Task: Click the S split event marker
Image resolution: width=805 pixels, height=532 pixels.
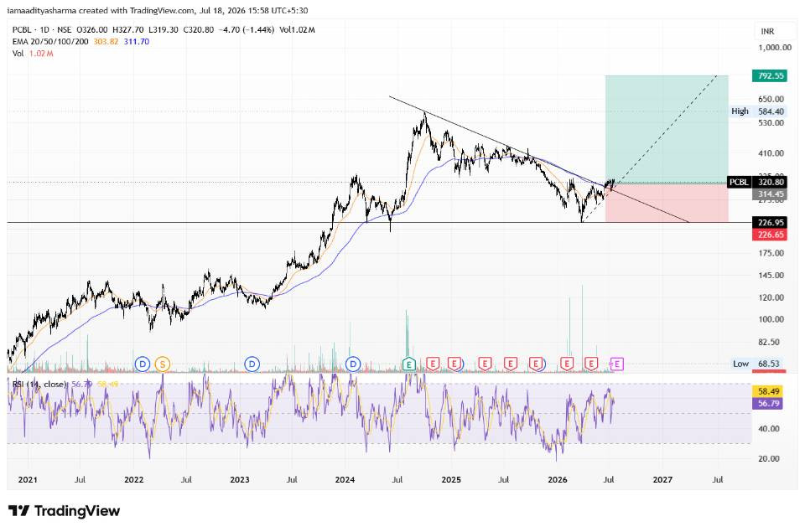Action: point(162,364)
